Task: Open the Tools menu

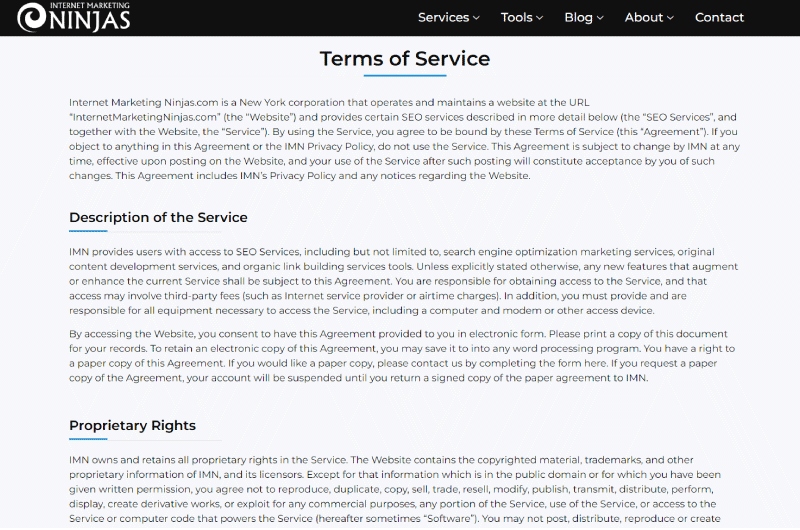Action: coord(516,17)
